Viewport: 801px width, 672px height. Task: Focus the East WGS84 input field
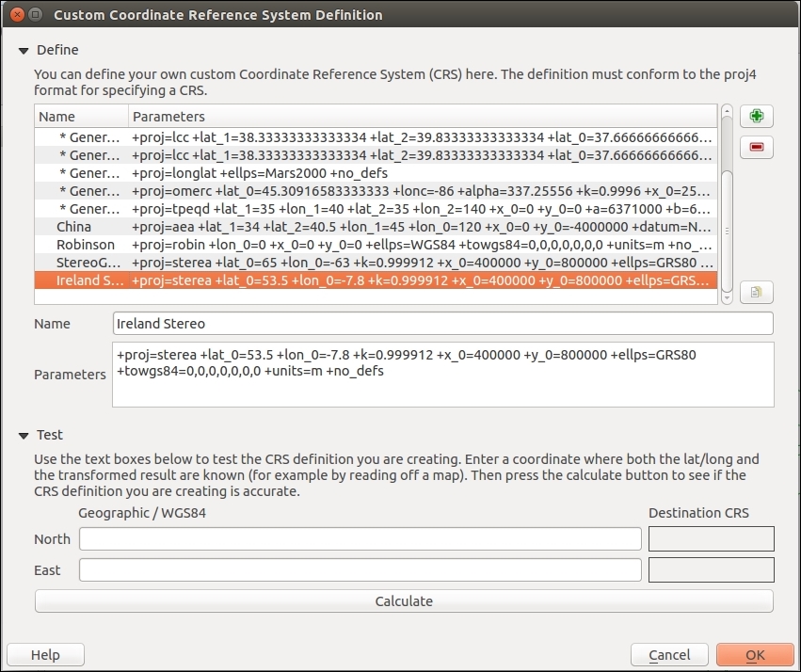360,570
